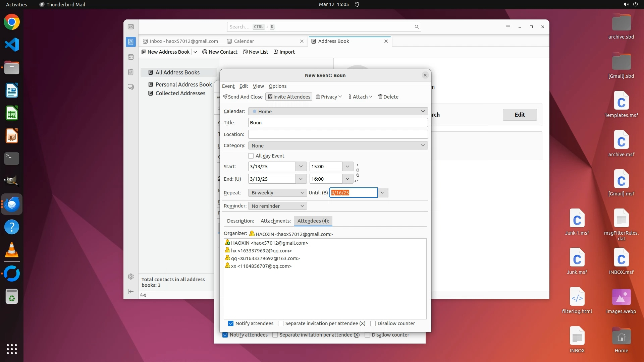644x362 pixels.
Task: Enable the All day Event checkbox
Action: (251, 156)
